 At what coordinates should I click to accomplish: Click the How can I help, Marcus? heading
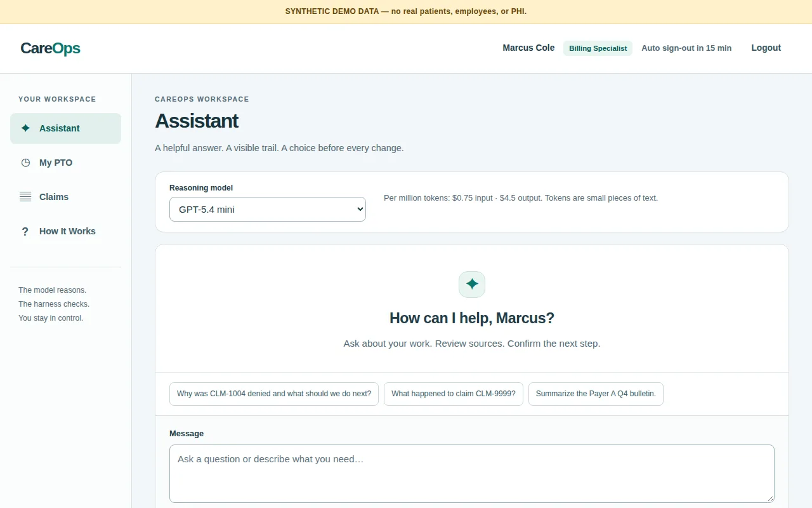click(472, 318)
